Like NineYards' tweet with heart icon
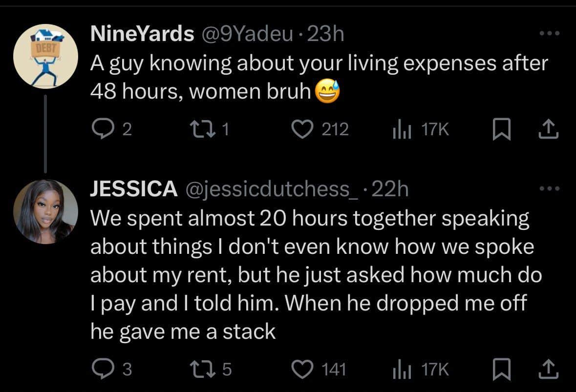Screen dimensions: 576x392 pos(301,129)
